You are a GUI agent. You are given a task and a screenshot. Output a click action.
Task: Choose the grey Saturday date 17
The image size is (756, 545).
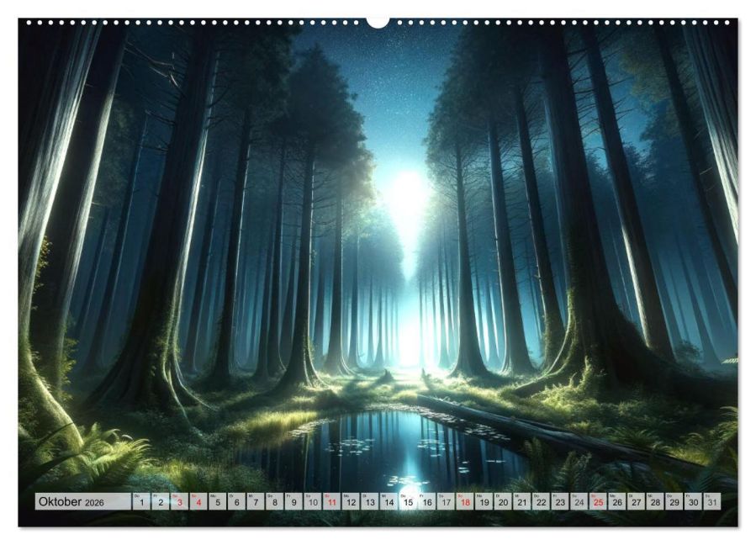(x=446, y=501)
